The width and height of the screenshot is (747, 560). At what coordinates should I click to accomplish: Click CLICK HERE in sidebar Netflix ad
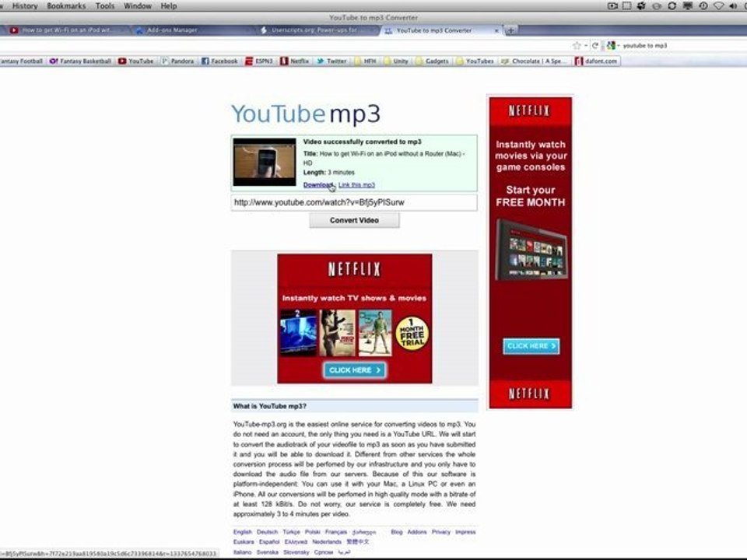531,346
